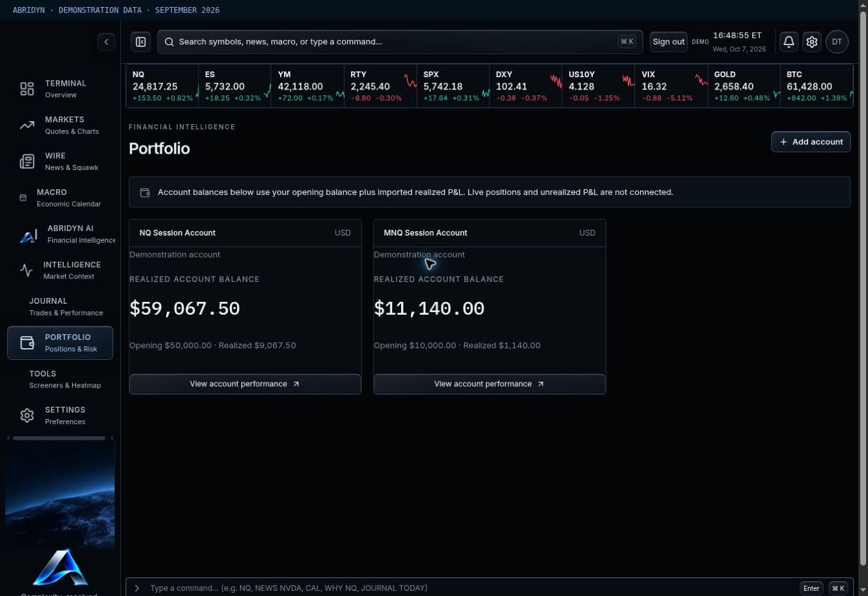Open Journal Trades & Performance
This screenshot has width=868, height=596.
[60, 306]
